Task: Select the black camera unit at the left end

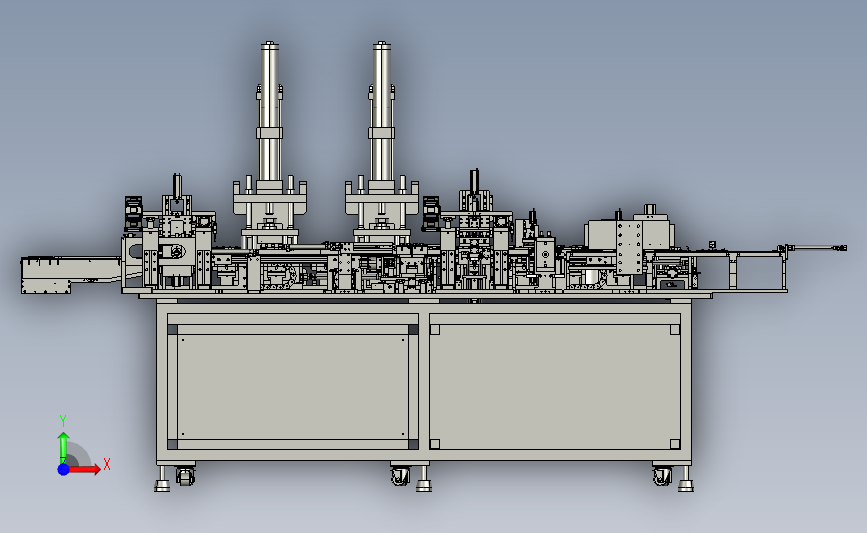Action: 133,213
